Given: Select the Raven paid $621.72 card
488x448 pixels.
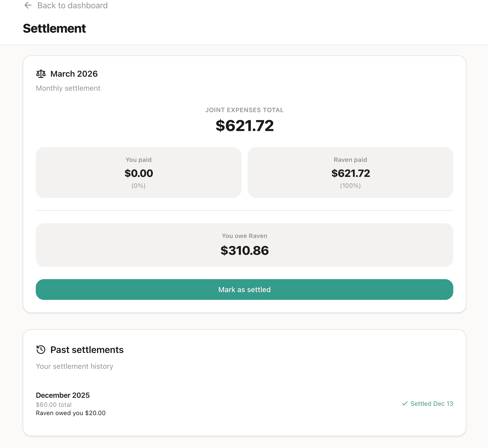Looking at the screenshot, I should [x=350, y=172].
